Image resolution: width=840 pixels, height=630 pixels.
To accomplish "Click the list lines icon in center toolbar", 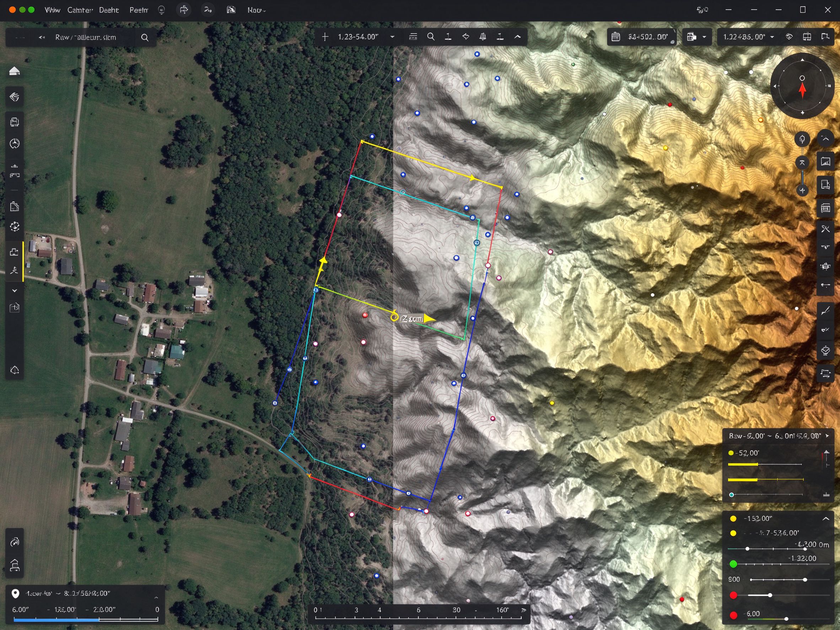I will pyautogui.click(x=413, y=37).
